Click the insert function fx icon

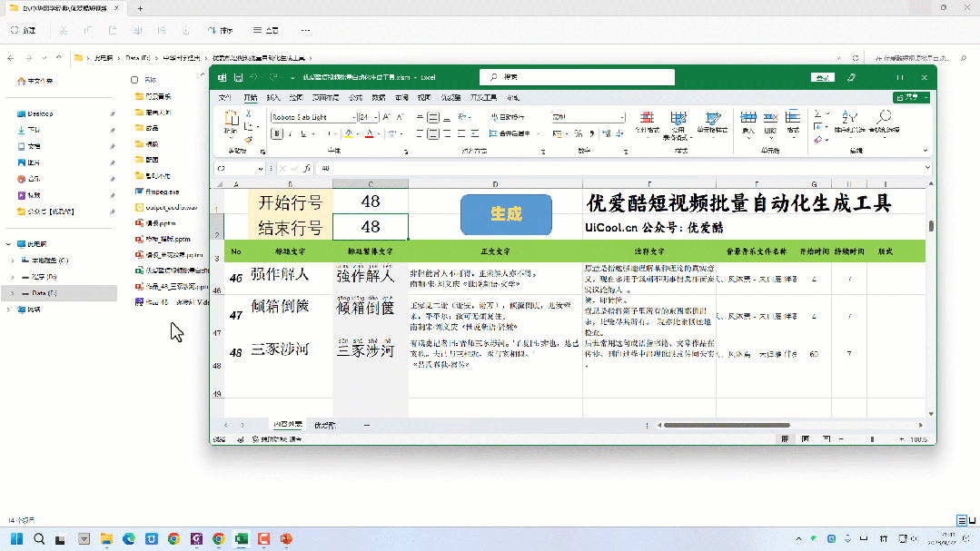click(307, 168)
